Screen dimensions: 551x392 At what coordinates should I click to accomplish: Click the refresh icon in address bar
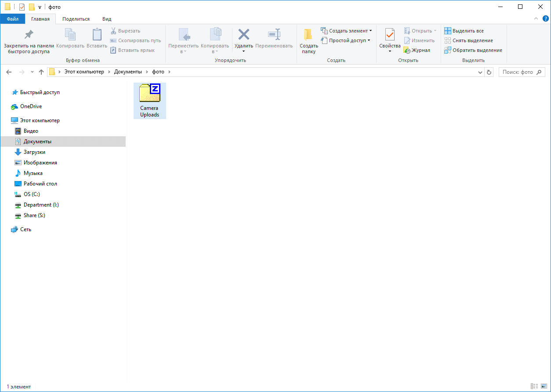[x=489, y=72]
